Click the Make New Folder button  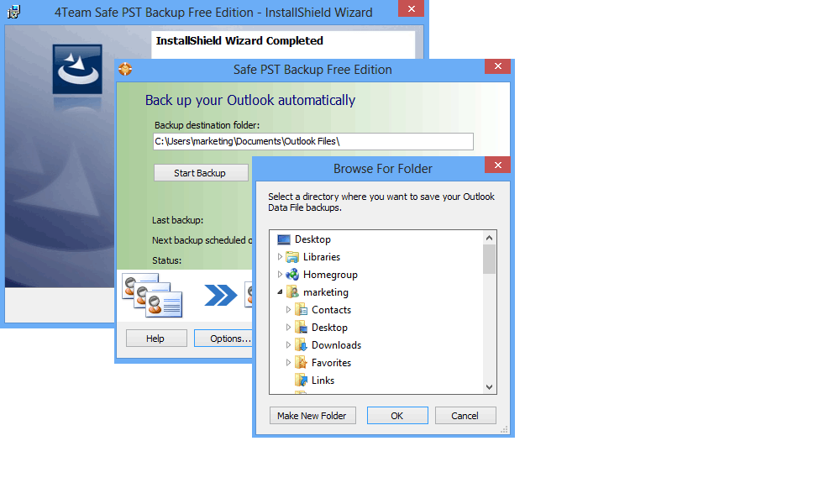click(x=312, y=416)
